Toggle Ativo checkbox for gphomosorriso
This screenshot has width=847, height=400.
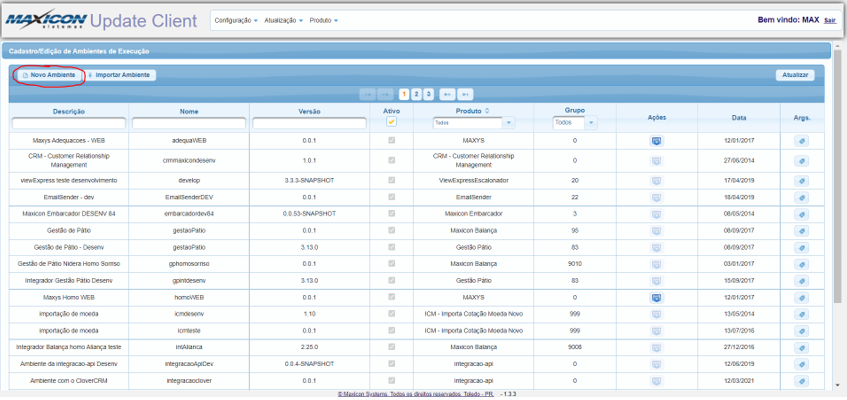tap(392, 263)
